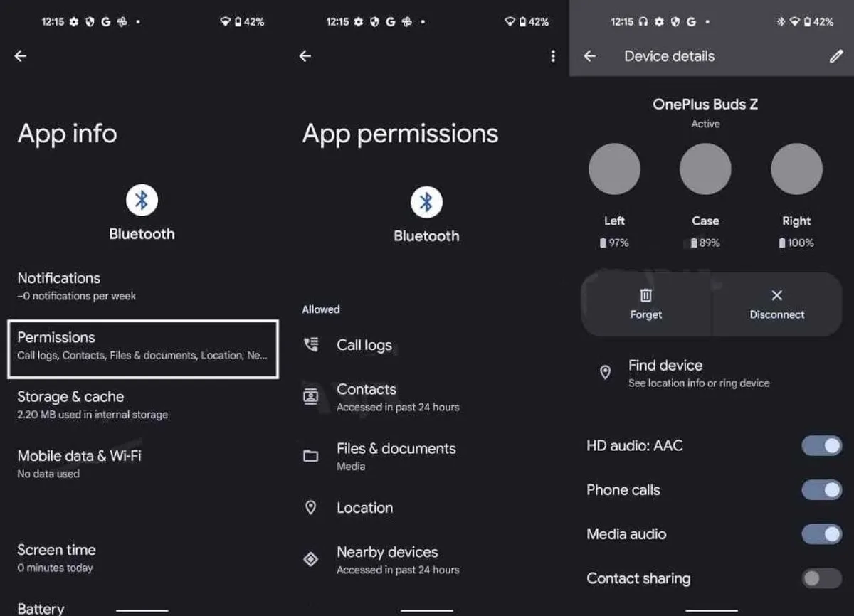Tap the Location pin icon in permissions
This screenshot has height=616, width=854.
[311, 507]
